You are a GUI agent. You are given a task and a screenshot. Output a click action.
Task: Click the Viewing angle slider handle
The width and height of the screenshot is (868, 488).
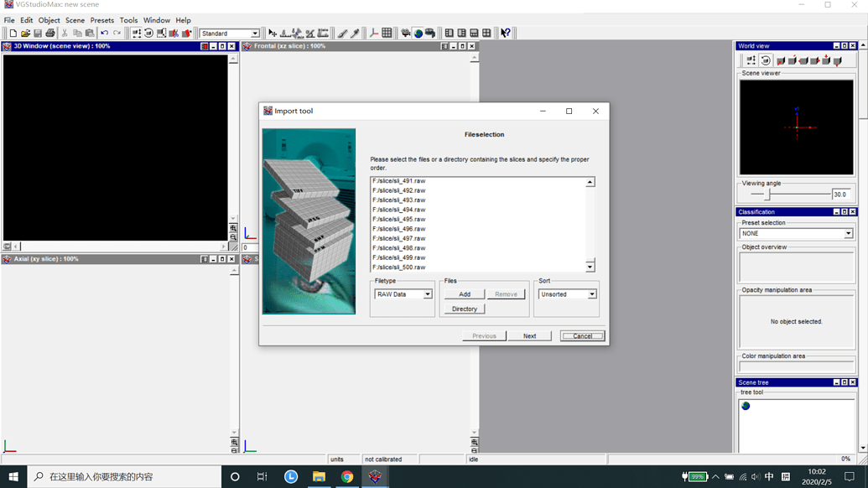[x=767, y=195]
